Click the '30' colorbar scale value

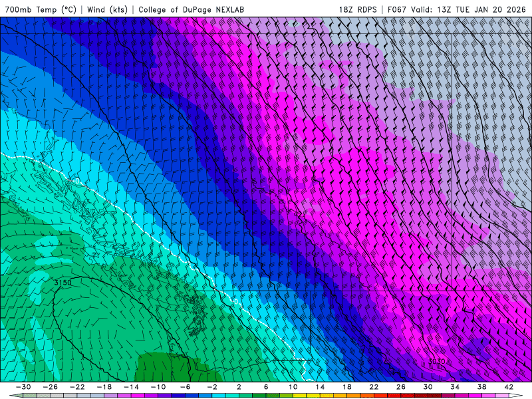[428, 387]
